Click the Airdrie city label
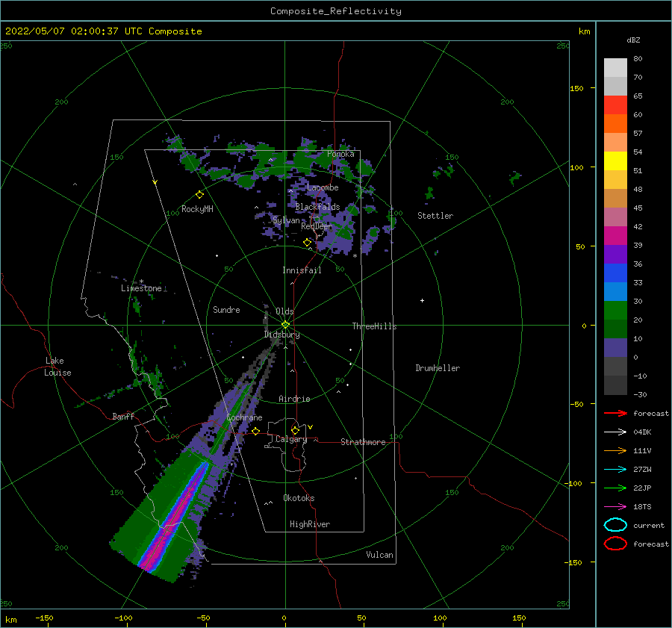The height and width of the screenshot is (628, 672). 294,399
